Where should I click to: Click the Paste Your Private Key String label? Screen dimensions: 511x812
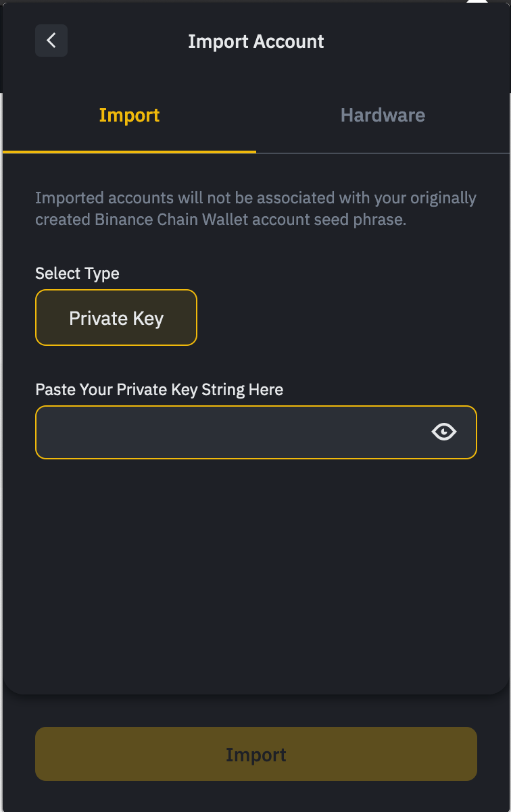coord(159,390)
